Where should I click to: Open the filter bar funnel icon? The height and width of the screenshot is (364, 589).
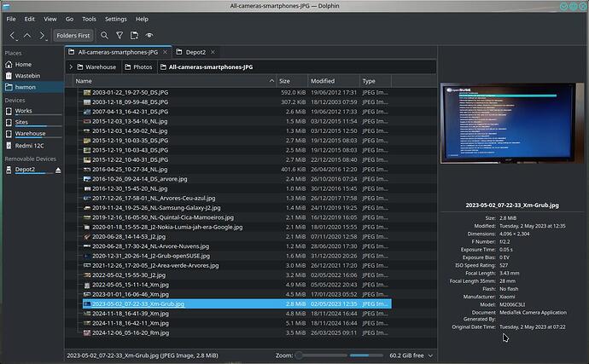120,36
